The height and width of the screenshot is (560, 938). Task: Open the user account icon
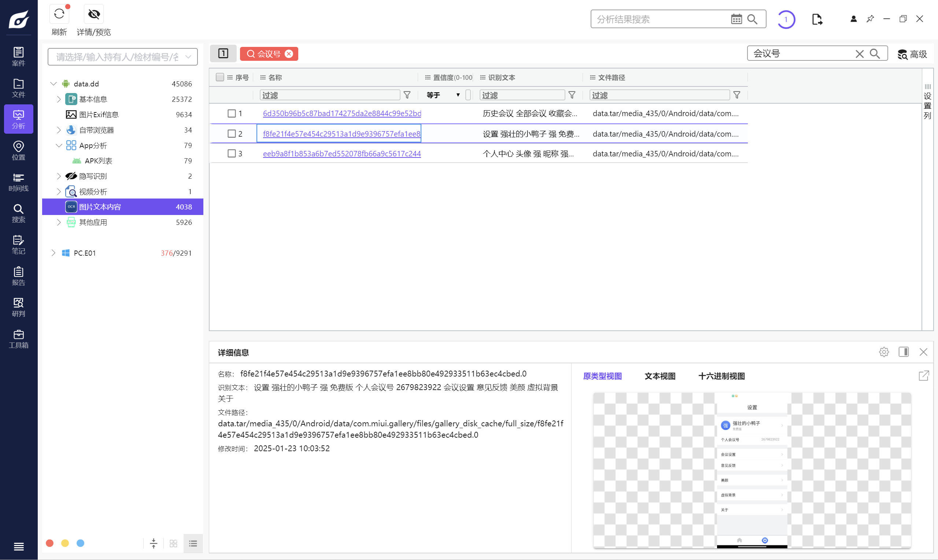853,18
